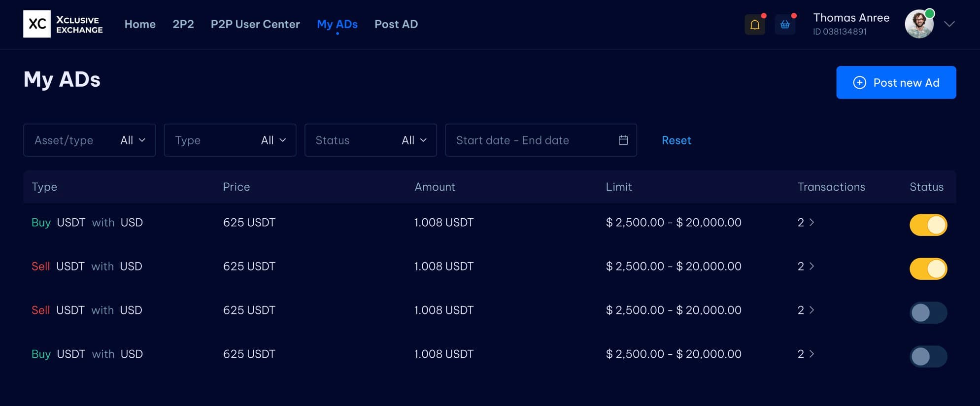Click the Start date - End date field

tap(532, 140)
